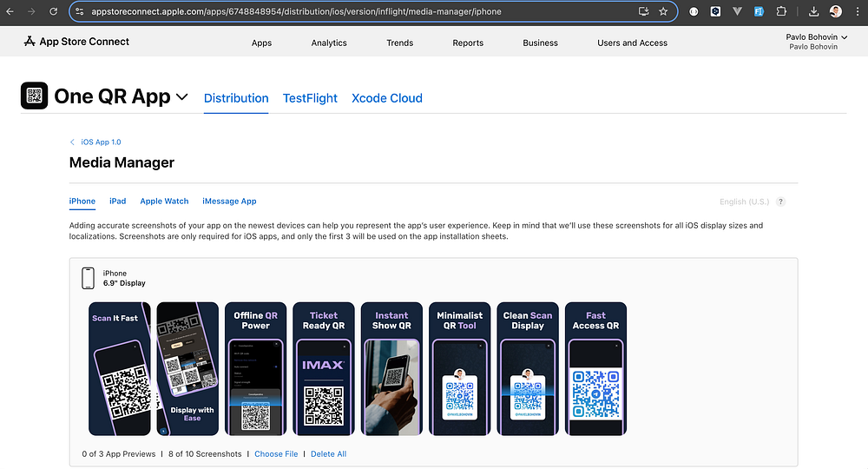Click the '8 of 10 Screenshots' text
The width and height of the screenshot is (868, 469).
click(x=205, y=453)
